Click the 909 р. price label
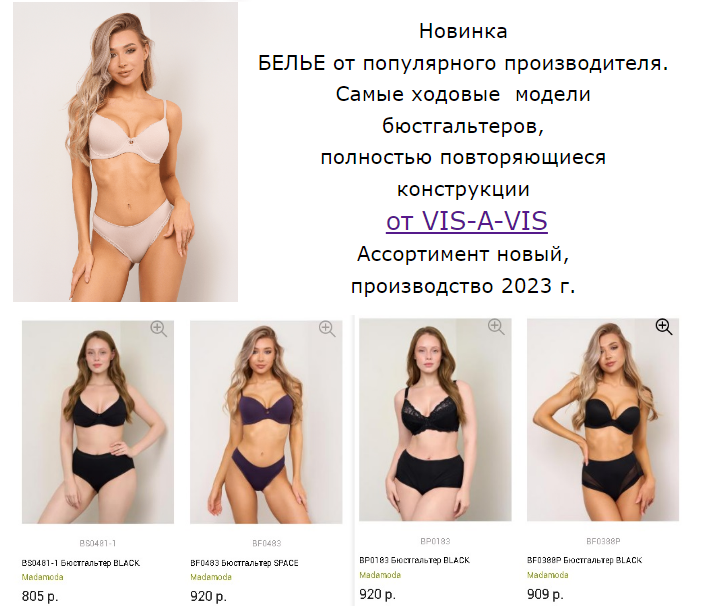Screen dimensions: 709x606 pos(545,594)
